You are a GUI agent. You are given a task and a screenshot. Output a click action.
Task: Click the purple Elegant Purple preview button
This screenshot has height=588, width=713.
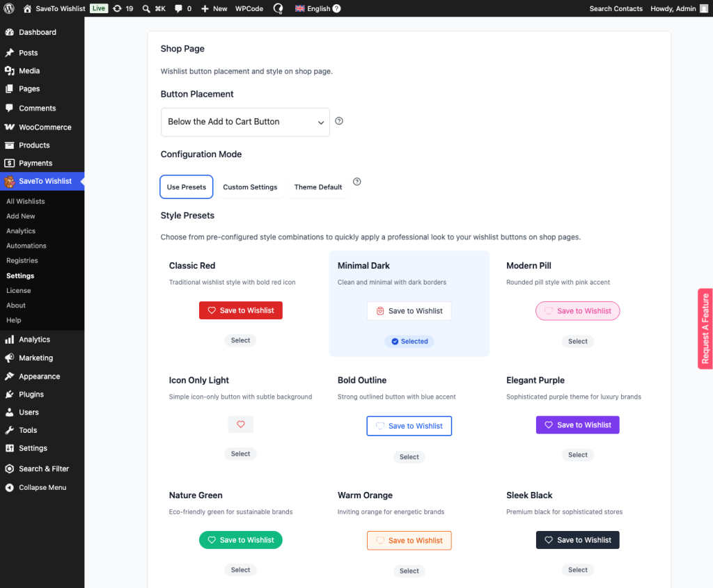[x=577, y=425]
